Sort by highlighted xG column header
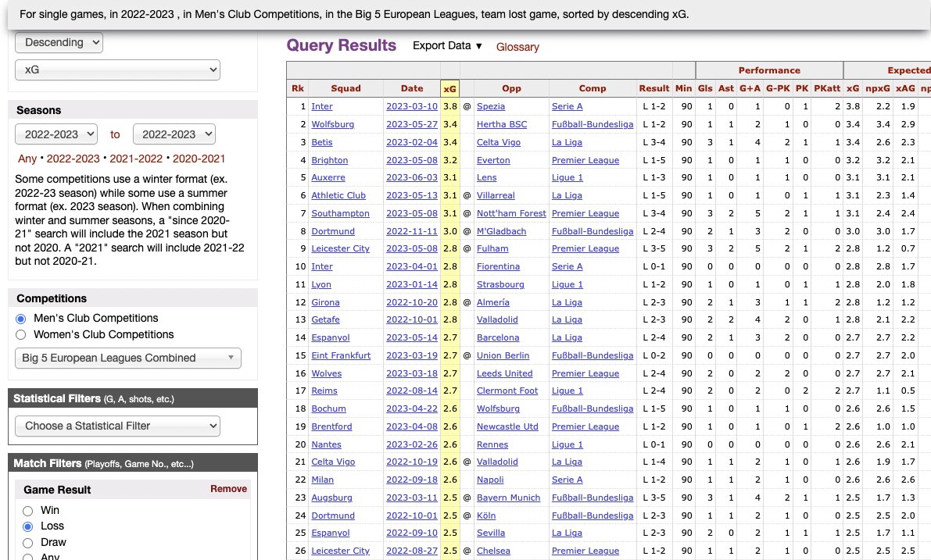Screen dimensions: 931x560 (x=450, y=88)
